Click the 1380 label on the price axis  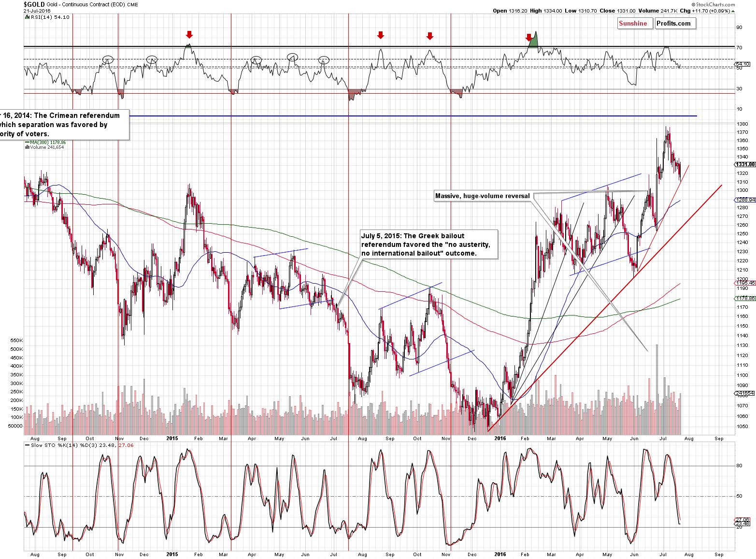742,124
